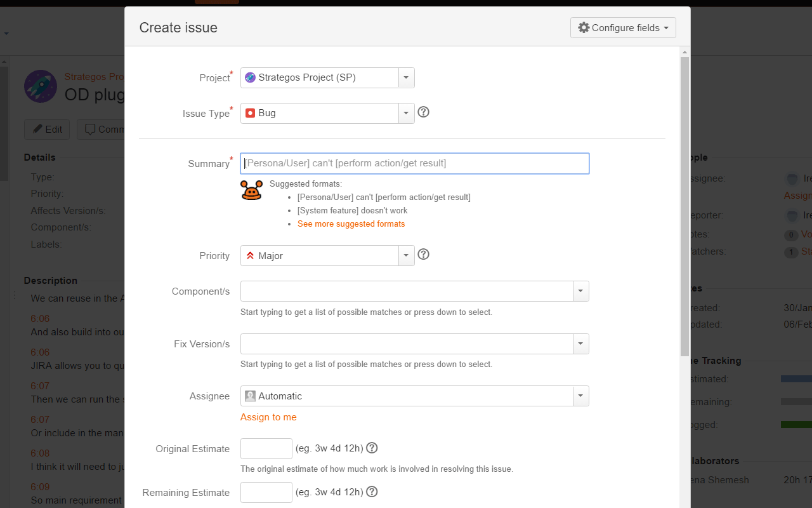Open See more suggested formats
Image resolution: width=812 pixels, height=508 pixels.
351,224
